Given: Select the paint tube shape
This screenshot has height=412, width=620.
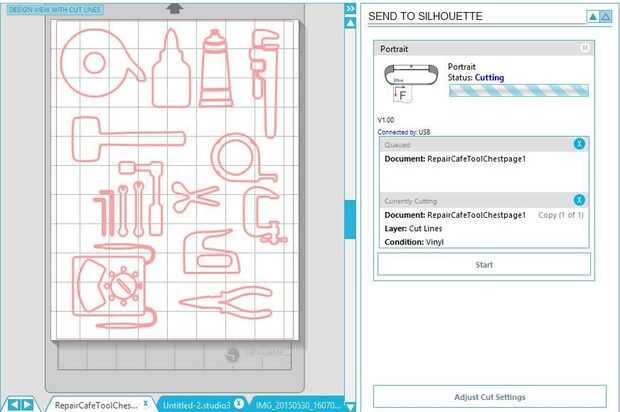Looking at the screenshot, I should 216,68.
